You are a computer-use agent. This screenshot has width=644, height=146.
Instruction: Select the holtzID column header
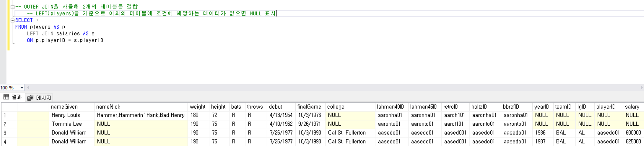[485, 107]
